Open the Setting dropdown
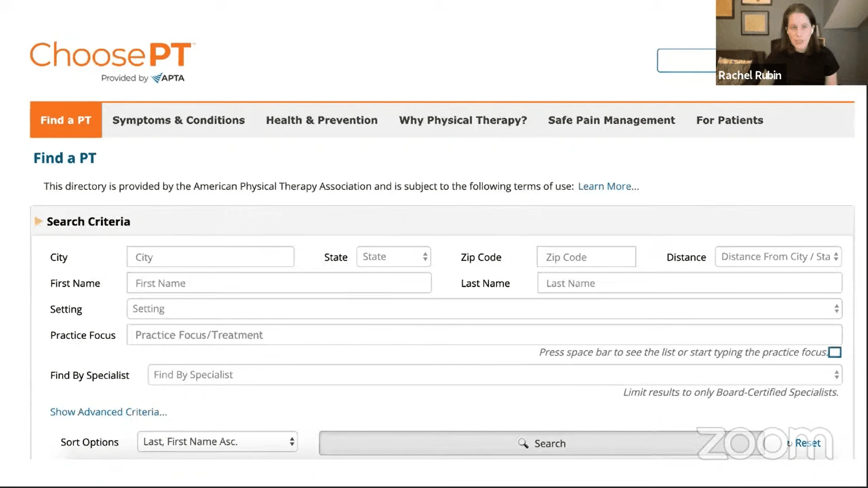 [485, 309]
